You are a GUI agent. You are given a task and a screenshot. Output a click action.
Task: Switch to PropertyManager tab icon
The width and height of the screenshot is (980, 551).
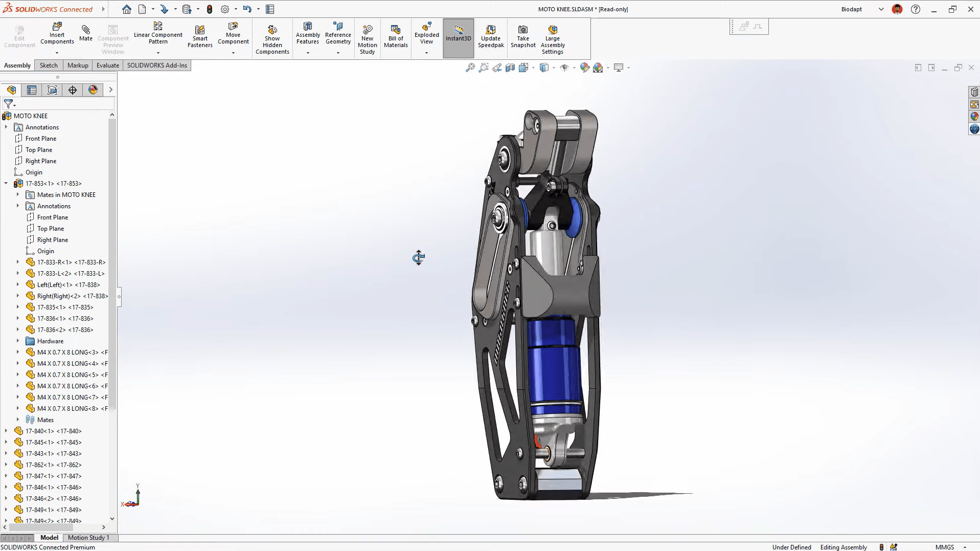32,90
